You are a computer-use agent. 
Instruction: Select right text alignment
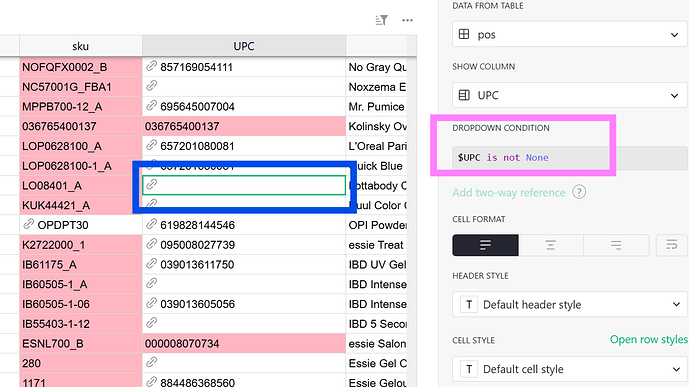pyautogui.click(x=616, y=245)
